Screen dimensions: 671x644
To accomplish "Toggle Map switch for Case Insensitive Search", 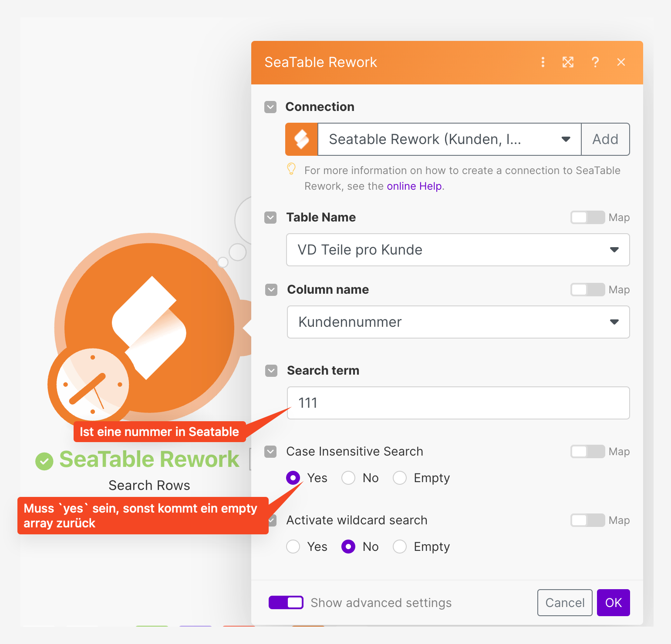I will (x=588, y=452).
